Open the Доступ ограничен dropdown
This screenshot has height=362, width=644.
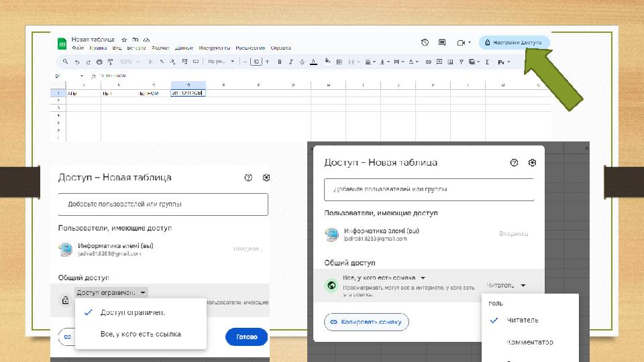111,293
